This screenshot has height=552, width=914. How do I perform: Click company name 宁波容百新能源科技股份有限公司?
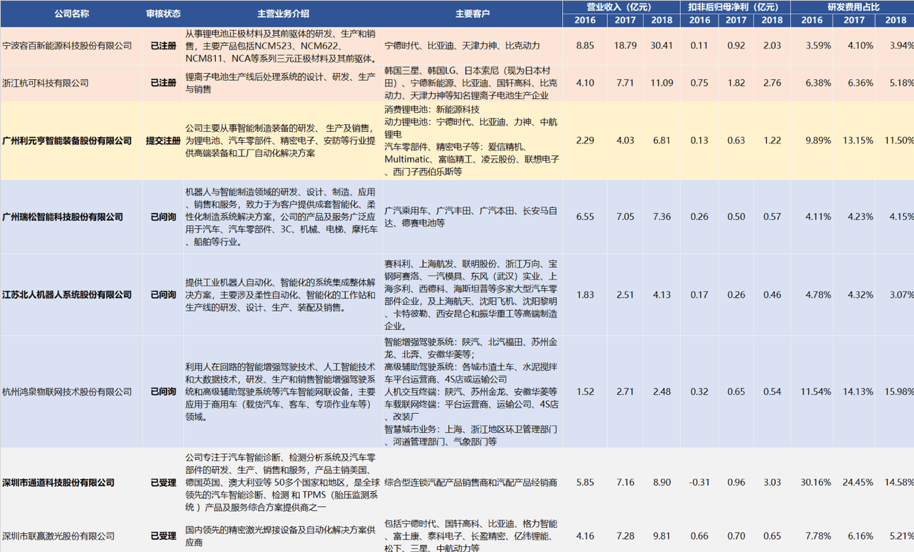(x=67, y=45)
